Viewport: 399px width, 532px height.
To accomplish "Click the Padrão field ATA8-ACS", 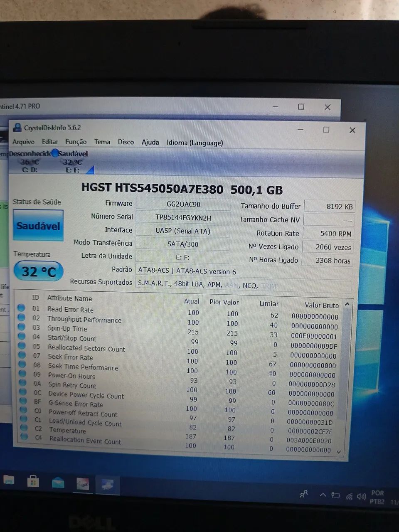I will pos(244,271).
